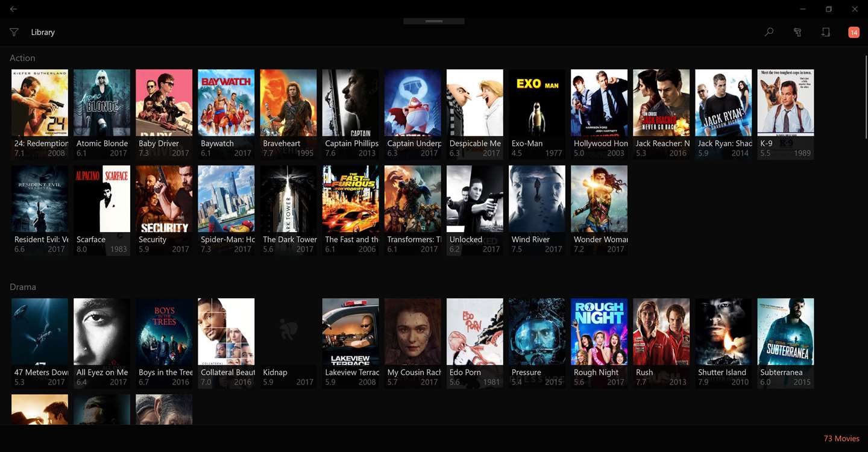The width and height of the screenshot is (868, 452).
Task: Select All Eyez on Me poster
Action: pos(102,344)
